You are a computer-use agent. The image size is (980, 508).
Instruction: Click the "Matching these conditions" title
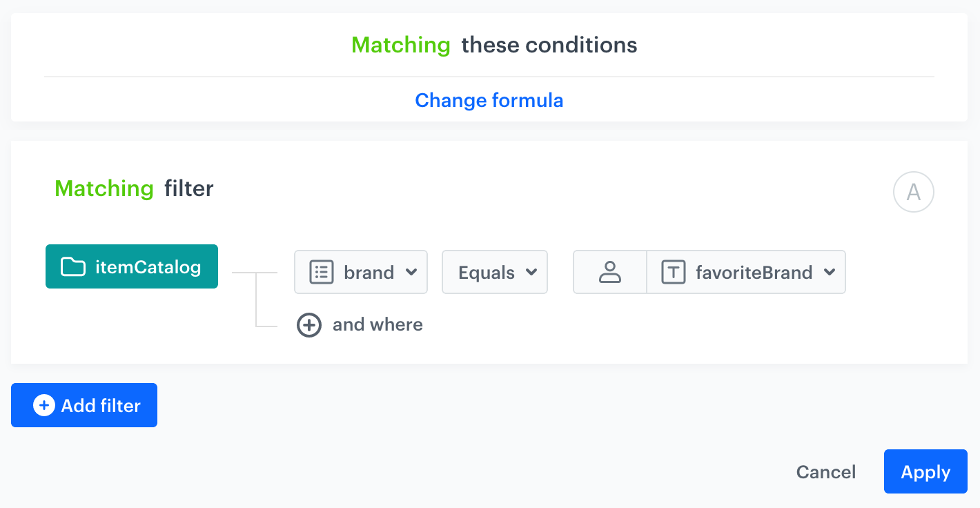point(493,44)
